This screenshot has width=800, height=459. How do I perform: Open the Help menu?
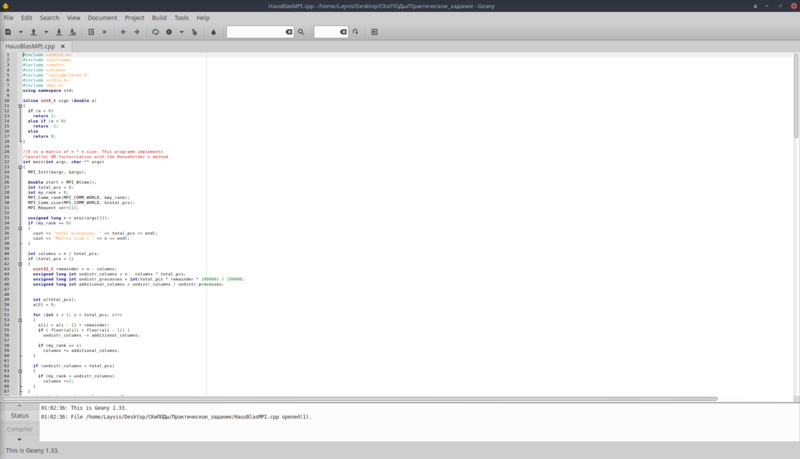click(x=203, y=17)
